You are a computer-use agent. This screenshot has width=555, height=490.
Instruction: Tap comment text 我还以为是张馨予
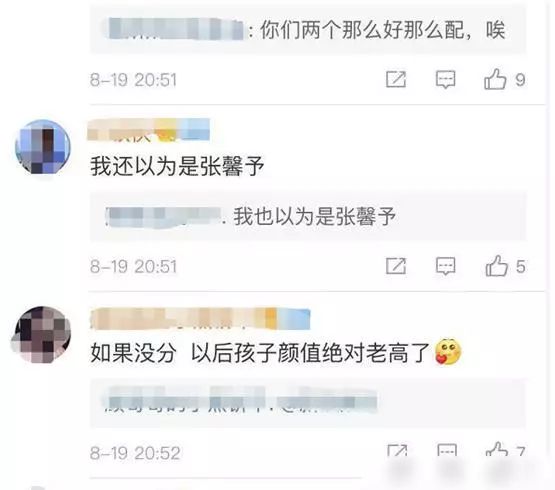pos(177,166)
